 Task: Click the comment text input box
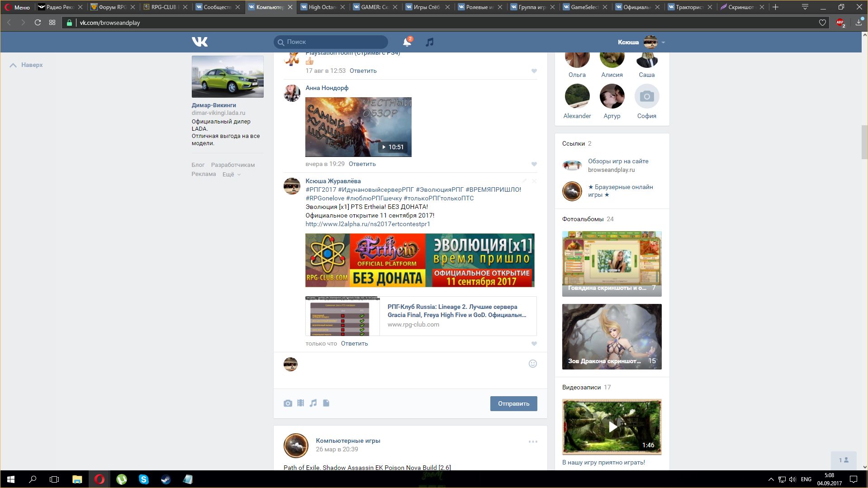click(412, 371)
